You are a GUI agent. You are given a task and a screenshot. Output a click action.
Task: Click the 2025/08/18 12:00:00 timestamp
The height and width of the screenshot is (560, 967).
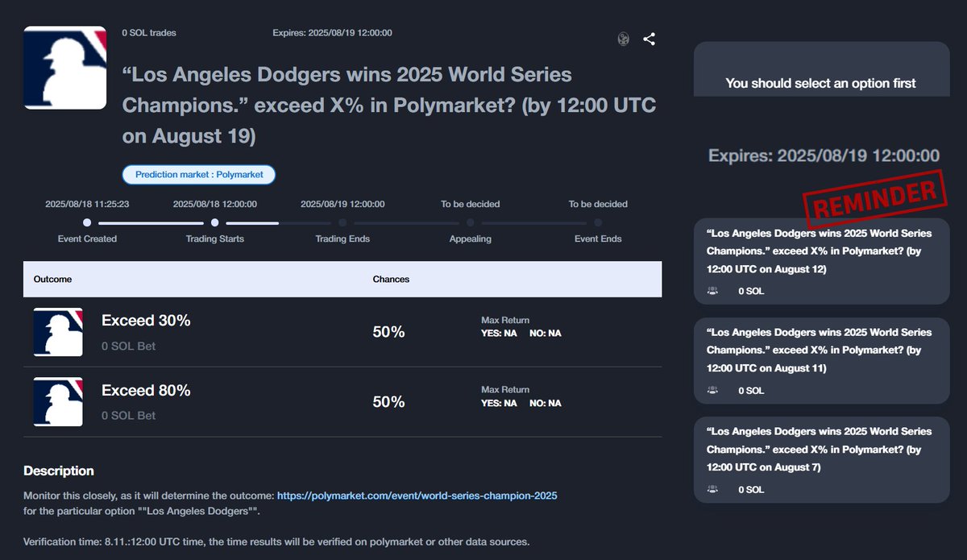point(215,204)
